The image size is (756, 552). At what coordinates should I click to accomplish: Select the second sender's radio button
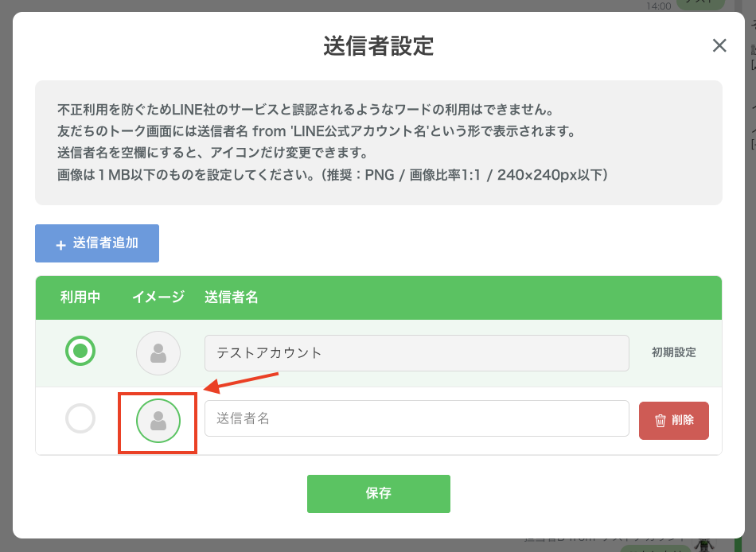click(x=80, y=418)
